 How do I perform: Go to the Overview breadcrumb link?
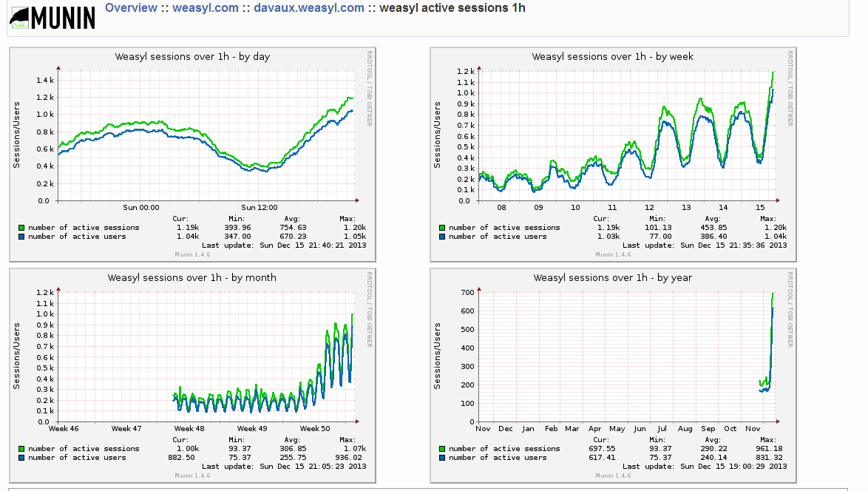click(131, 7)
